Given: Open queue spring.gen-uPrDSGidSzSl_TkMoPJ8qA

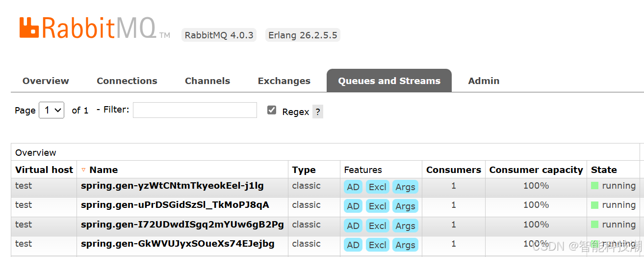Looking at the screenshot, I should tap(175, 205).
